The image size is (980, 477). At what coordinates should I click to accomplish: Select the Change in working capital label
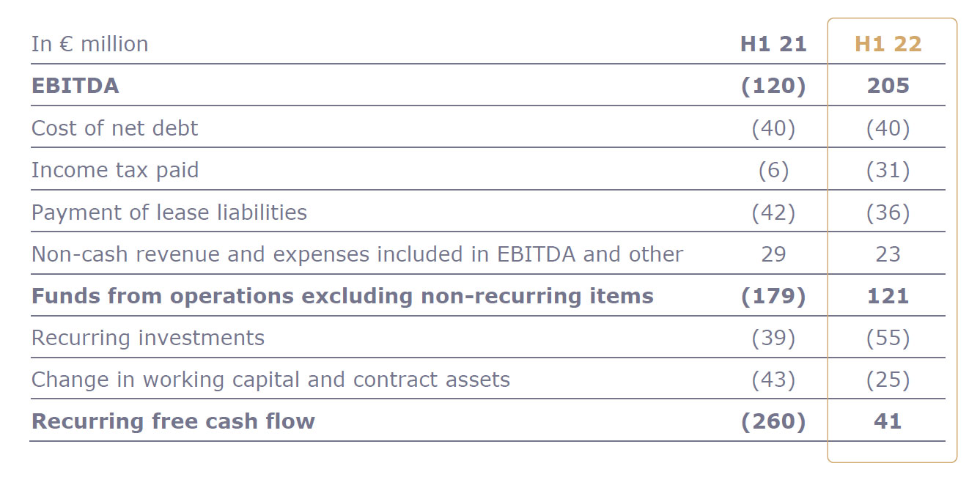(x=270, y=380)
